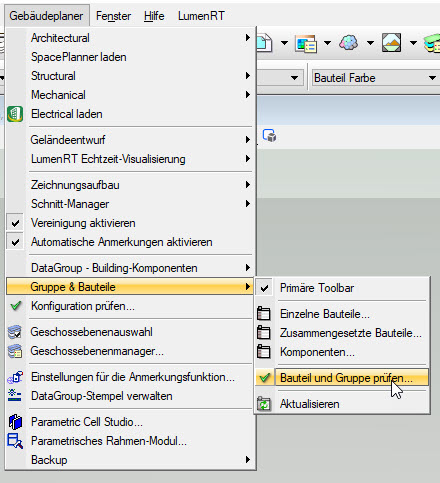Click the cloud-shaped toolbar icon
This screenshot has height=483, width=440.
[349, 43]
